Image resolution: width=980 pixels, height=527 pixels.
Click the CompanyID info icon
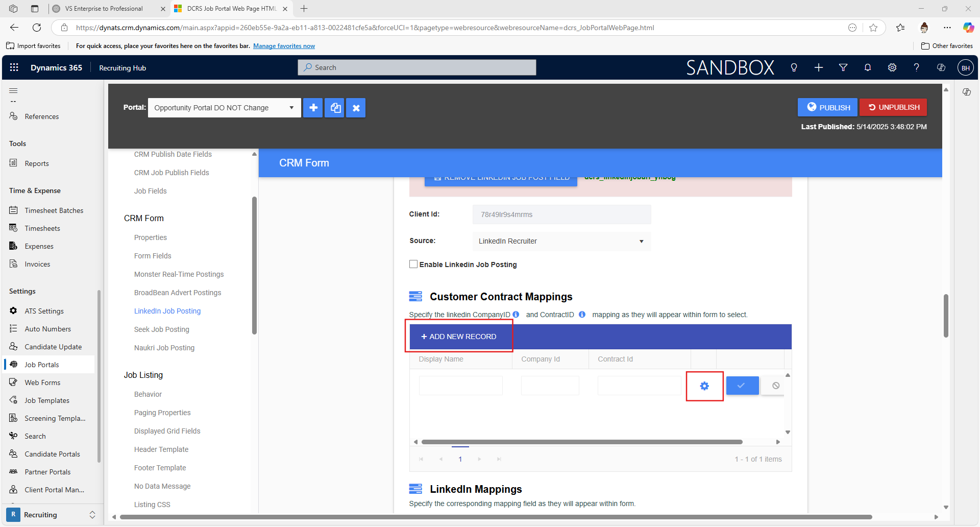tap(516, 315)
